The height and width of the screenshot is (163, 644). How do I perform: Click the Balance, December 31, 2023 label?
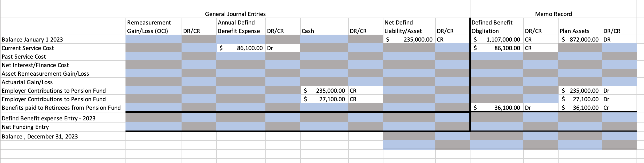[x=40, y=136]
